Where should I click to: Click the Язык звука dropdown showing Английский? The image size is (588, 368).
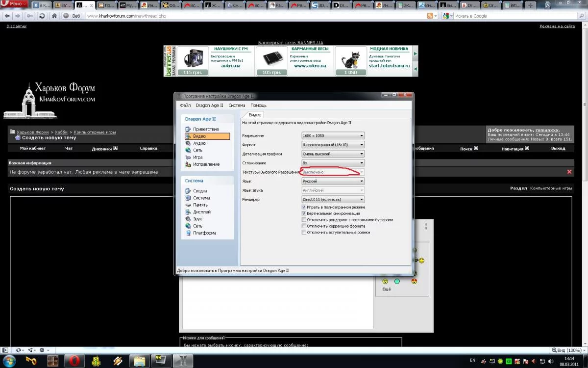coord(333,190)
